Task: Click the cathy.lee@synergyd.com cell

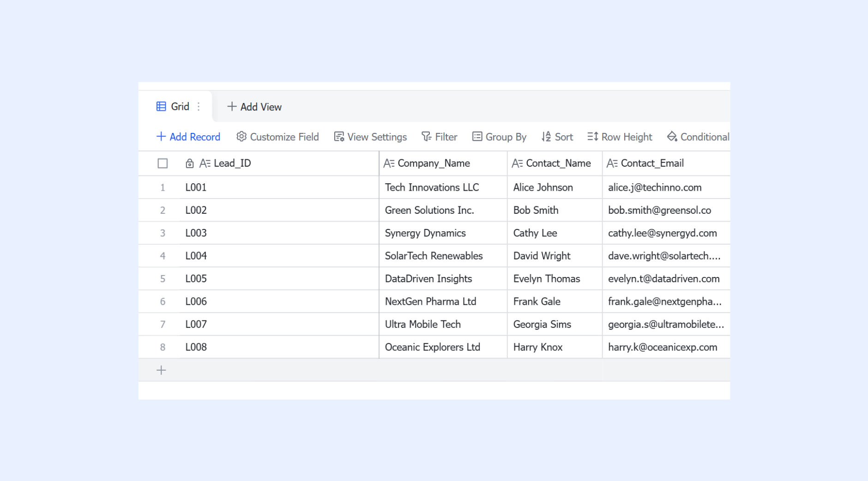Action: point(666,233)
